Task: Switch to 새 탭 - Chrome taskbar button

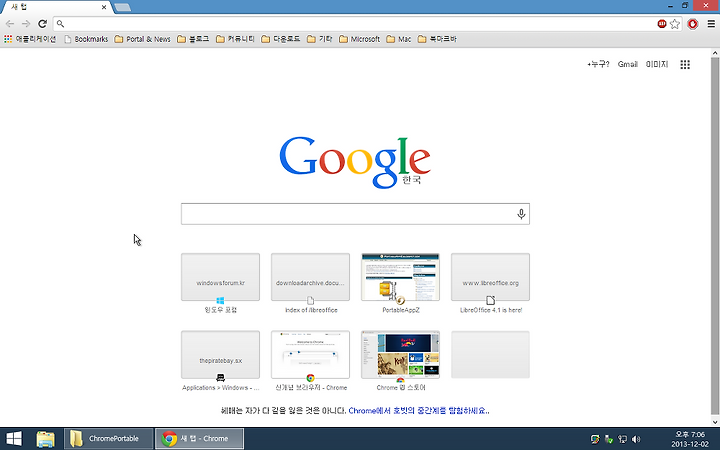Action: click(199, 439)
